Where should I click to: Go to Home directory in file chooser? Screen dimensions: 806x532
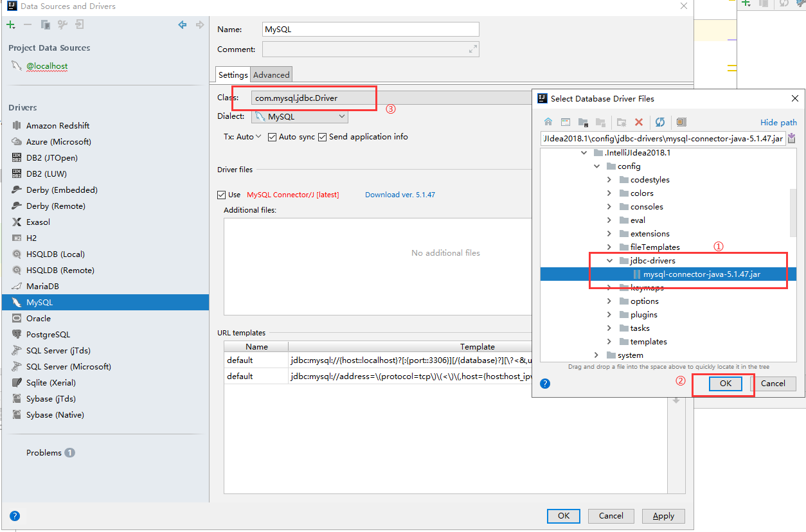(x=548, y=122)
